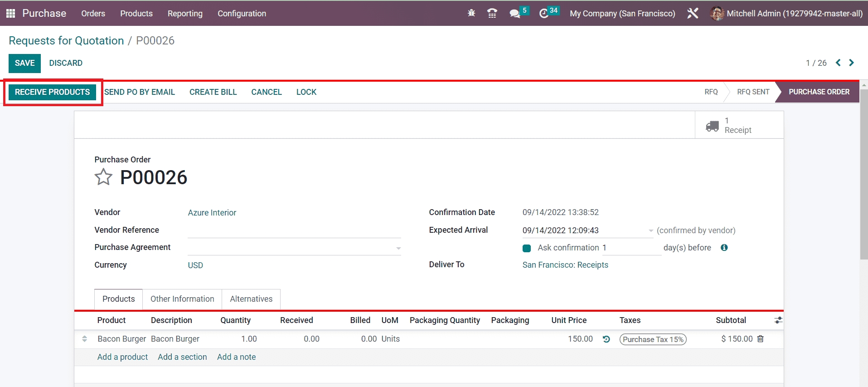This screenshot has height=387, width=868.
Task: Open the apps grid menu icon
Action: [10, 13]
